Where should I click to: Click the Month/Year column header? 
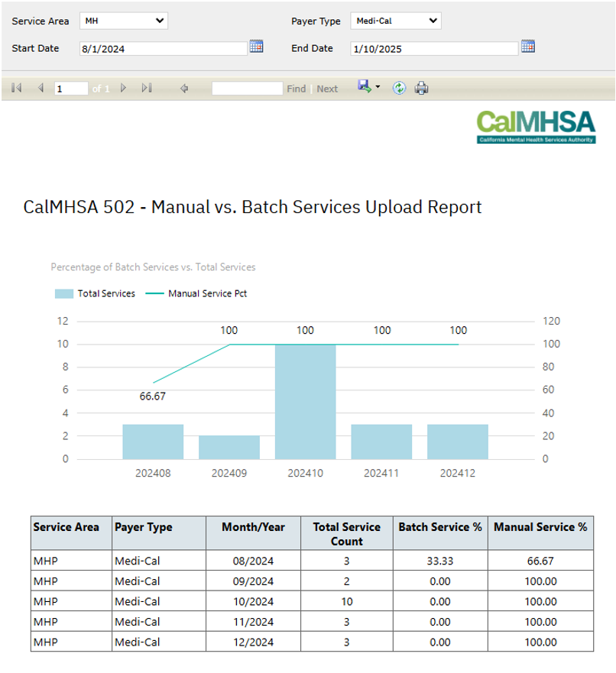(x=253, y=533)
